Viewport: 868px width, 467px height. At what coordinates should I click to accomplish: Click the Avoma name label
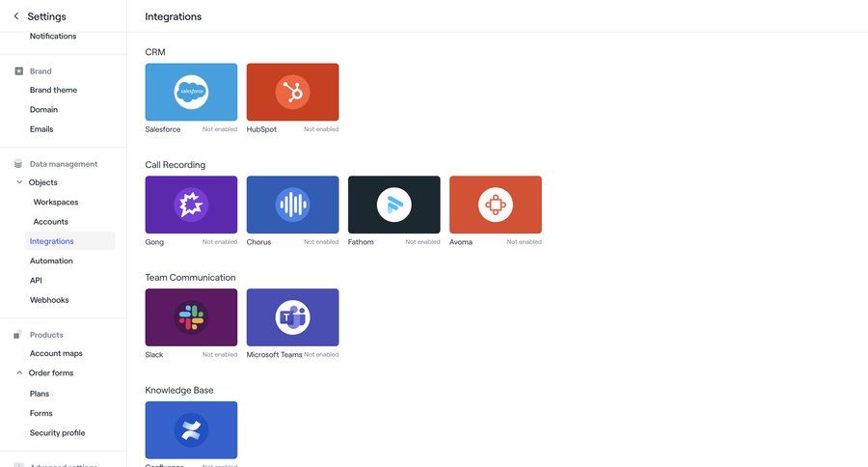click(461, 242)
